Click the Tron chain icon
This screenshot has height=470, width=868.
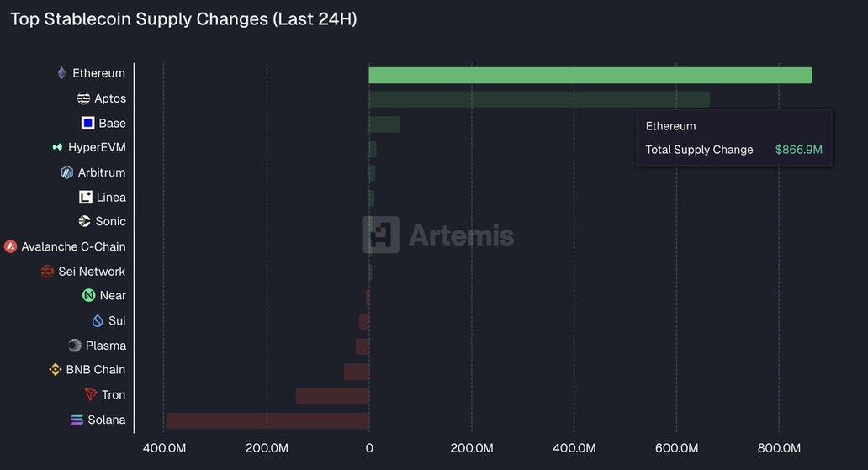tap(91, 394)
